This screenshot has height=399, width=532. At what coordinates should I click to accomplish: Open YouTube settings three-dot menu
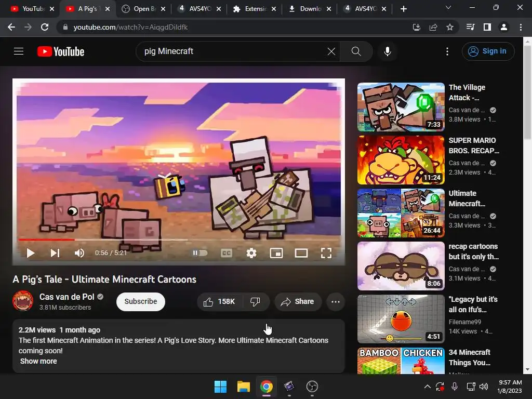click(x=447, y=51)
